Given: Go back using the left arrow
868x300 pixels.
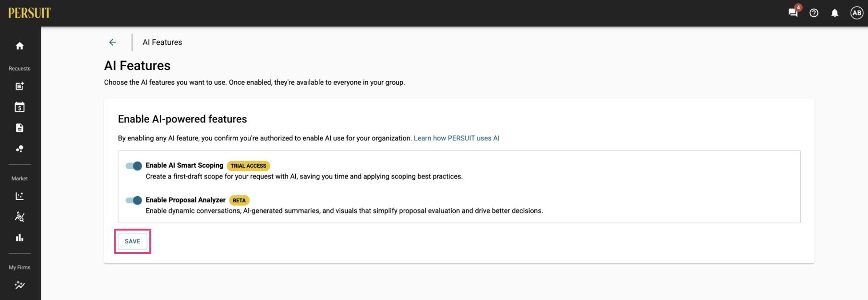Looking at the screenshot, I should (113, 42).
